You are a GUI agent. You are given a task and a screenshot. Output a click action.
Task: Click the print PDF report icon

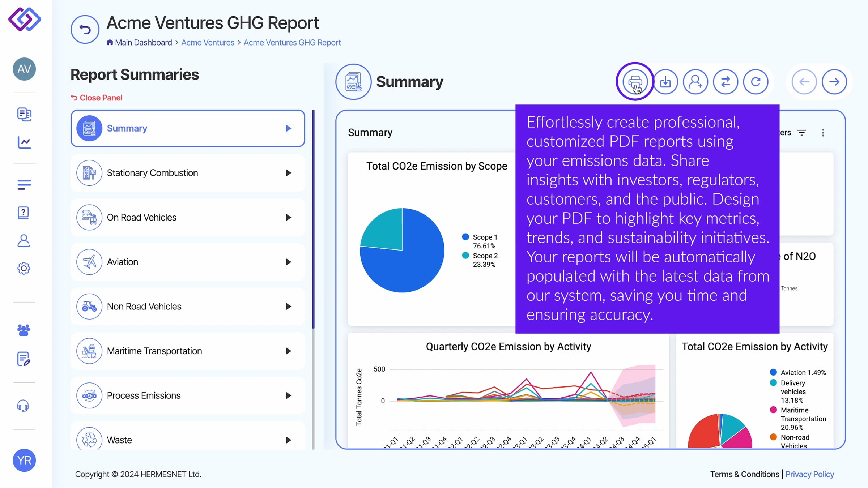point(635,82)
